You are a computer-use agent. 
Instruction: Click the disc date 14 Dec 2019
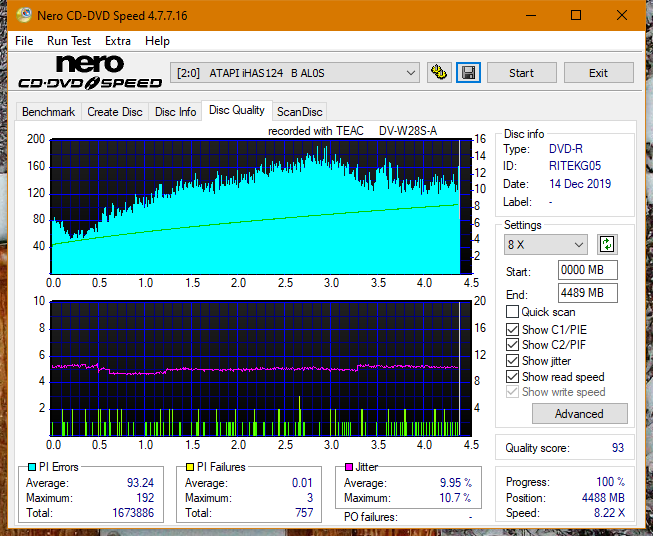pyautogui.click(x=580, y=184)
